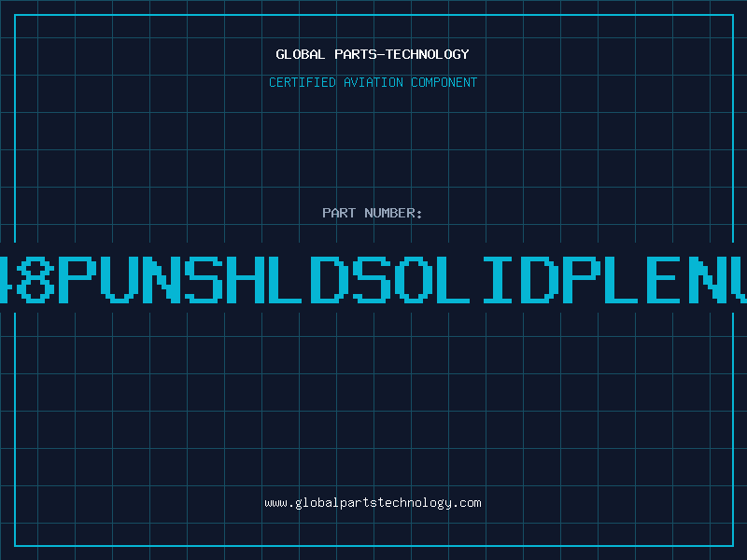
Task: Open the www.globalpartstechnology.com link
Action: pyautogui.click(x=373, y=503)
